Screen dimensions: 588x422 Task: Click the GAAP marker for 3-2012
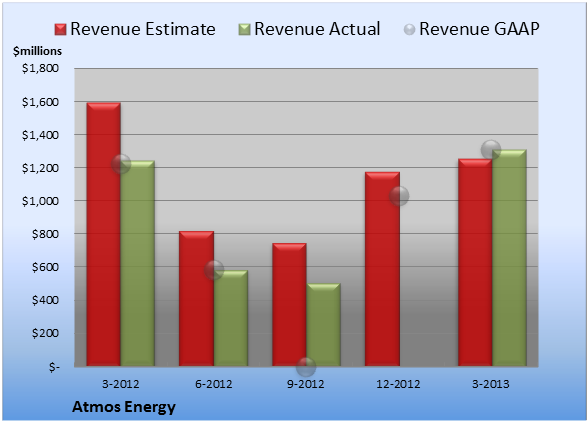tap(121, 164)
